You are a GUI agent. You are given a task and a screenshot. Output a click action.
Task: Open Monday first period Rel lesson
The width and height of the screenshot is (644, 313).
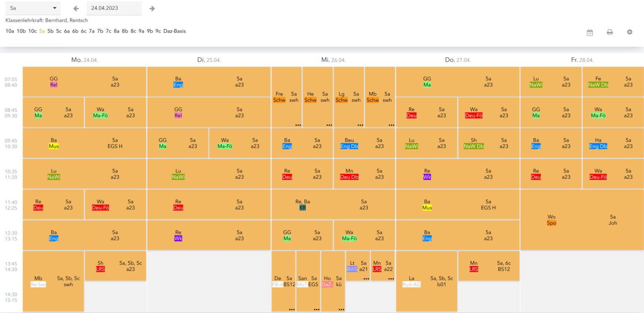click(85, 82)
